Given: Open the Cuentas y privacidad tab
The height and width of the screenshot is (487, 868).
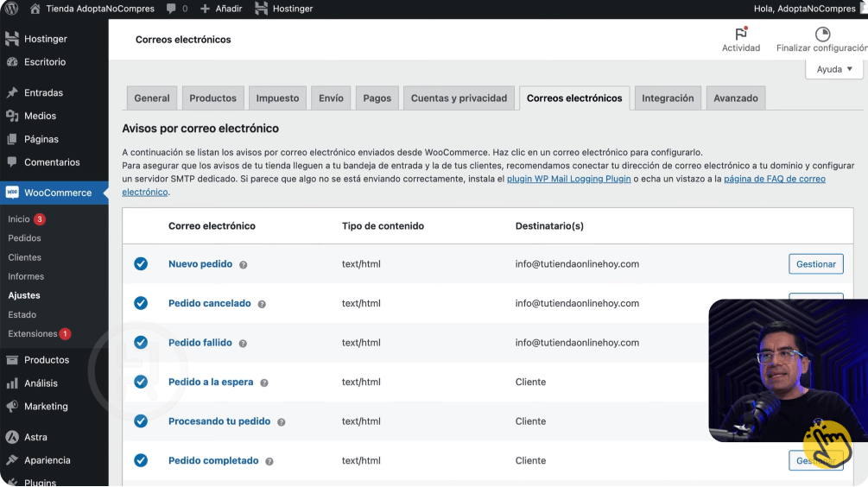Looking at the screenshot, I should pyautogui.click(x=459, y=98).
